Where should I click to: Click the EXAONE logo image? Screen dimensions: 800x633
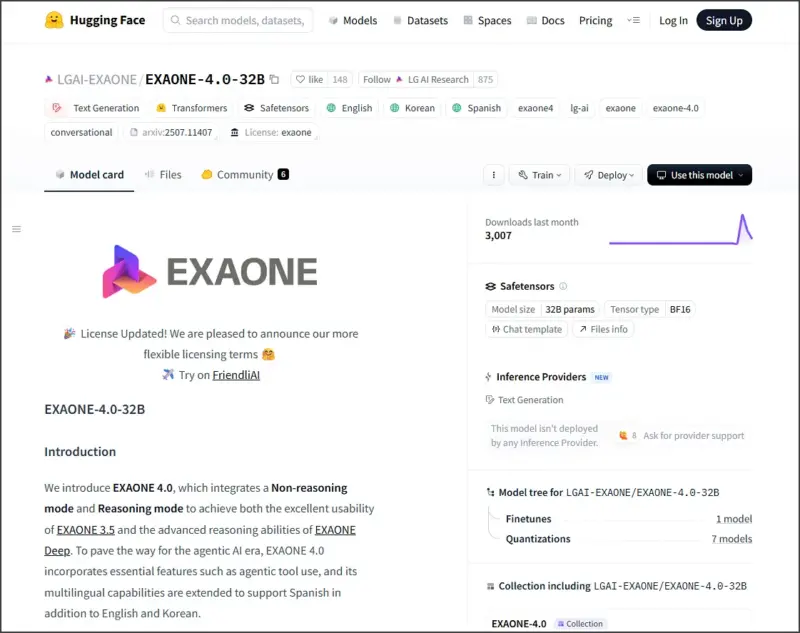point(210,271)
